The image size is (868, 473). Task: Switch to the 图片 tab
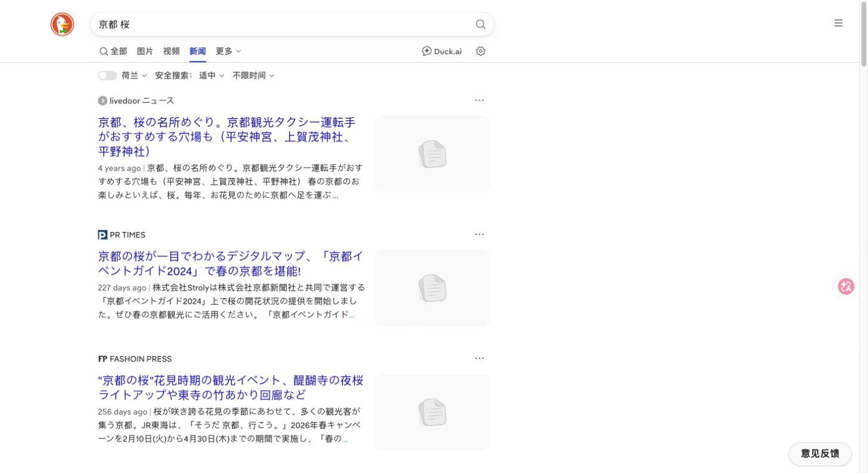145,51
